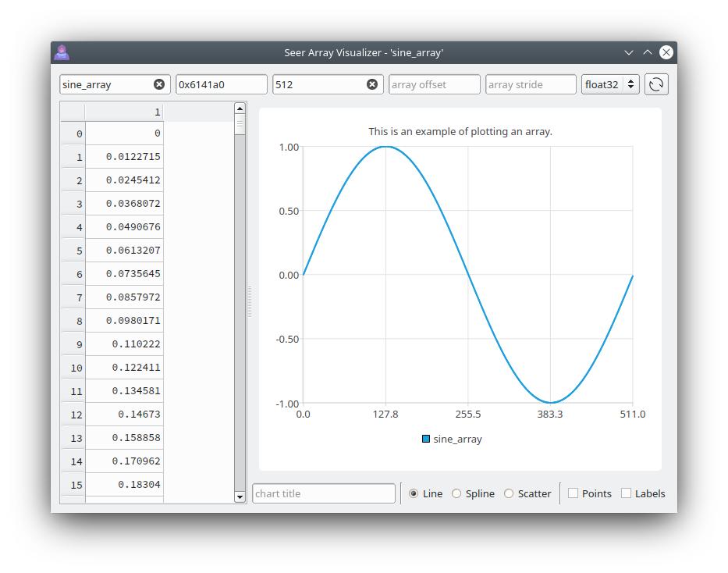The image size is (728, 573).
Task: Click the cell with value 0.158858
Action: (x=124, y=438)
